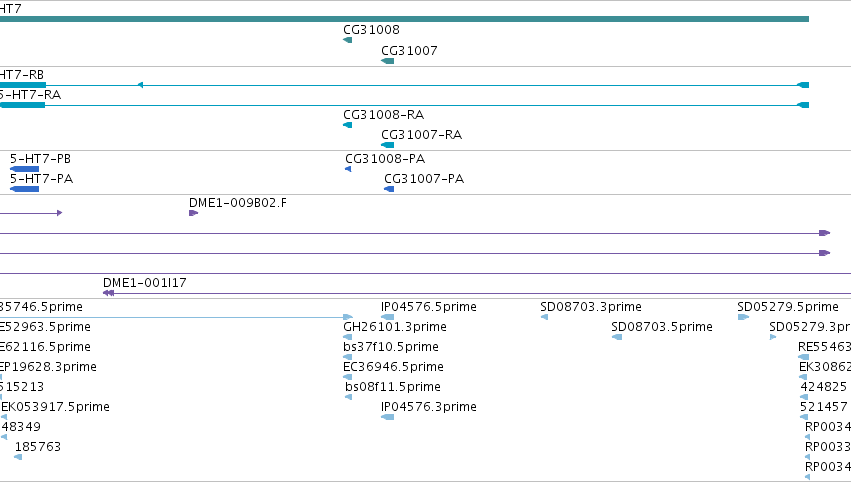Screen dimensions: 851x482
Task: Select the 185763 feature arrow
Action: pos(18,457)
